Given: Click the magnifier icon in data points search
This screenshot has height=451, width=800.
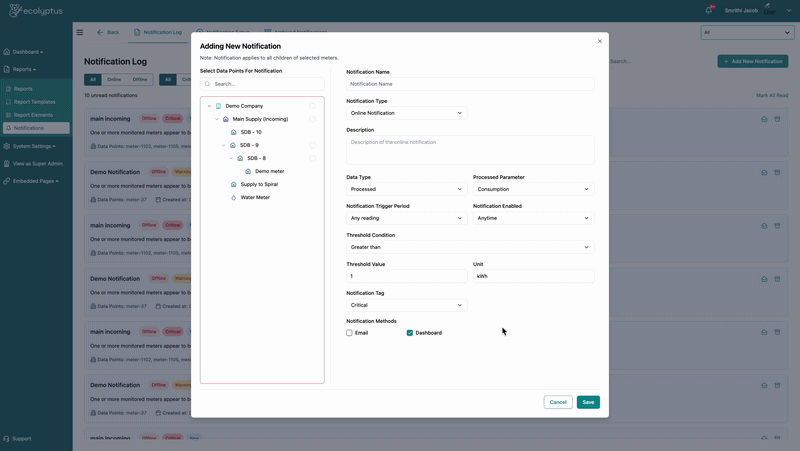Looking at the screenshot, I should (x=207, y=84).
